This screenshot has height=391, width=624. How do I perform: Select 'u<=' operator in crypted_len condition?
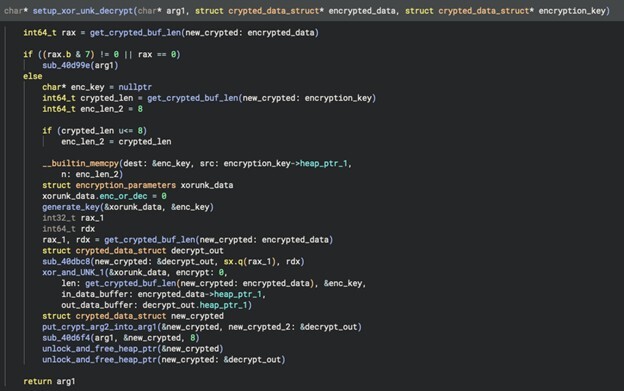coord(126,130)
